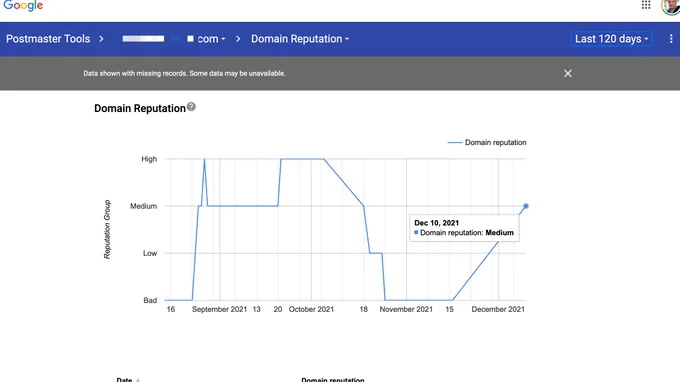Click the Dec 10 data point
The image size is (680, 382).
[526, 206]
